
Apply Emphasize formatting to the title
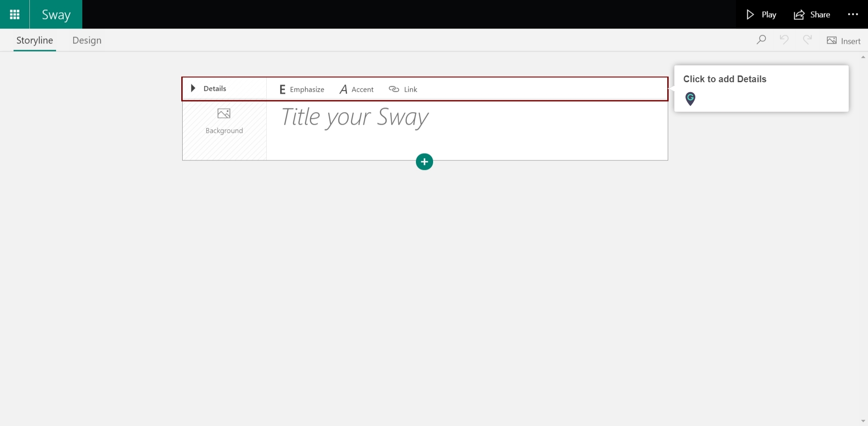click(301, 89)
